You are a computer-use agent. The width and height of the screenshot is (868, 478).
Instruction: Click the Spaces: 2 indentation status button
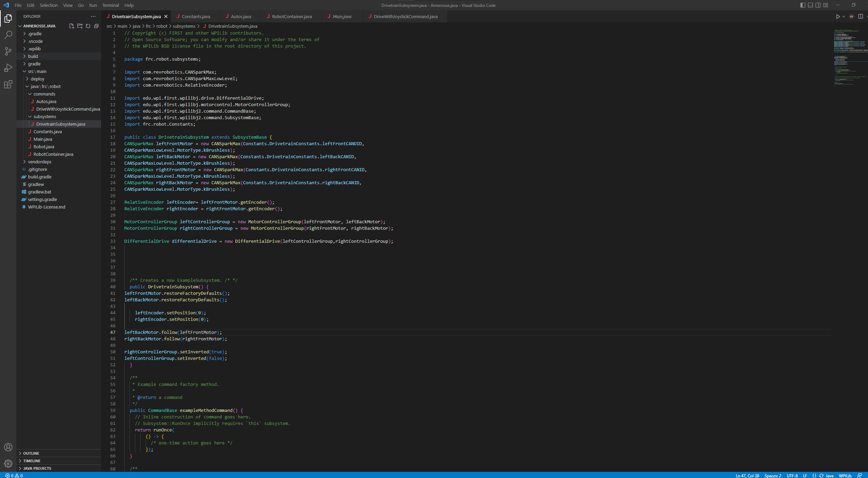[x=773, y=475]
